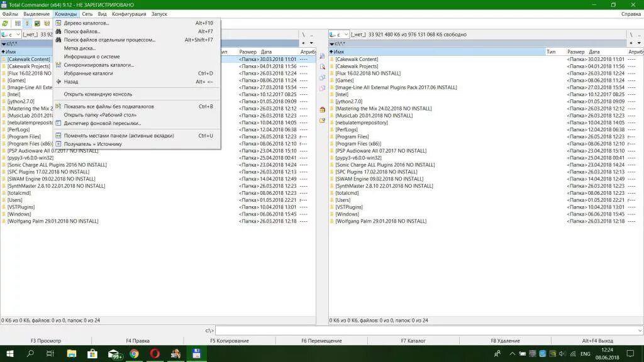Click F4 Правка button
Viewport: 644px width, 362px height.
[x=138, y=341]
